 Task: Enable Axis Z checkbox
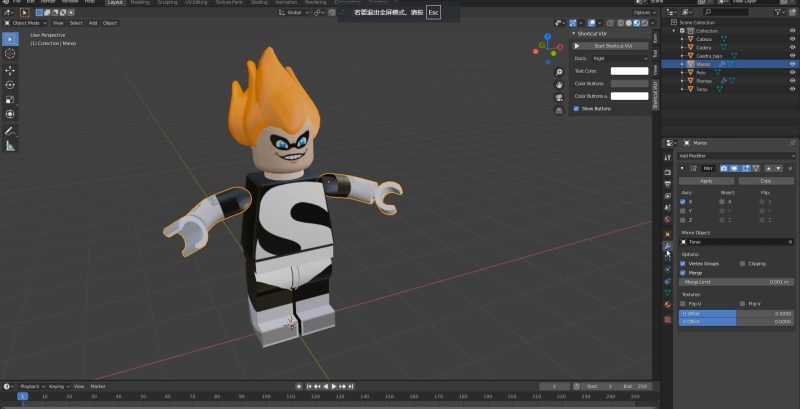coord(683,220)
